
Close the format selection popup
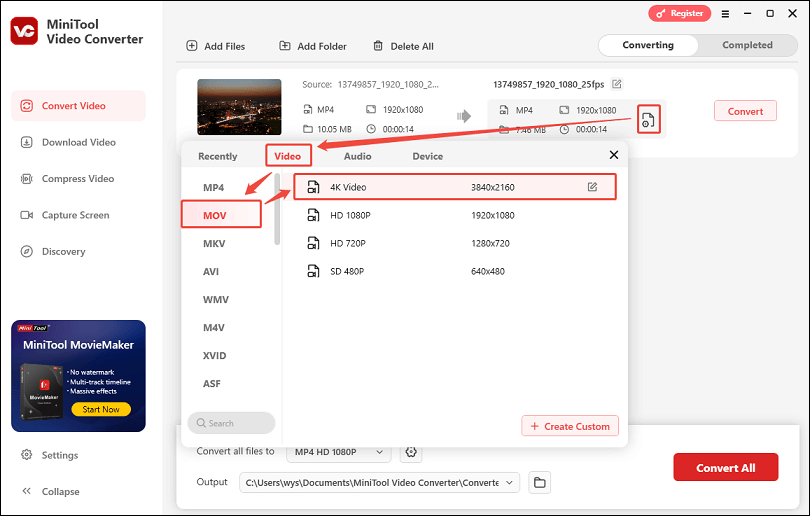pyautogui.click(x=614, y=155)
